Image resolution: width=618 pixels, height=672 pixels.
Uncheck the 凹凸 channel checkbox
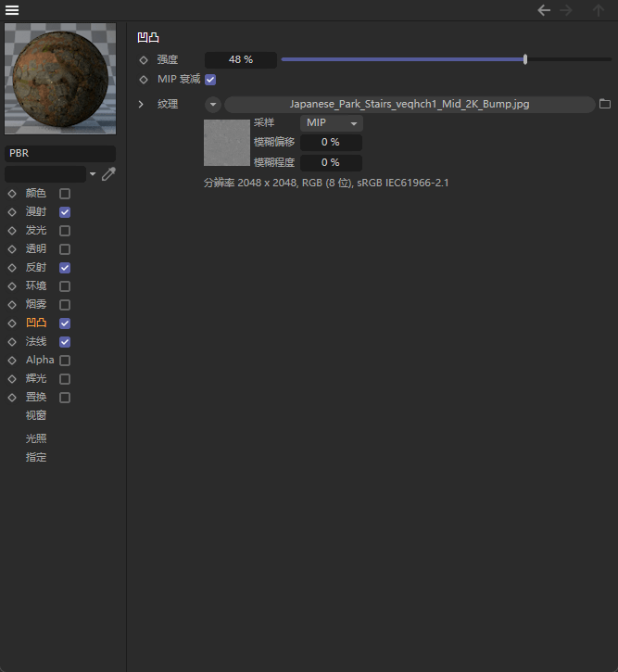(65, 323)
